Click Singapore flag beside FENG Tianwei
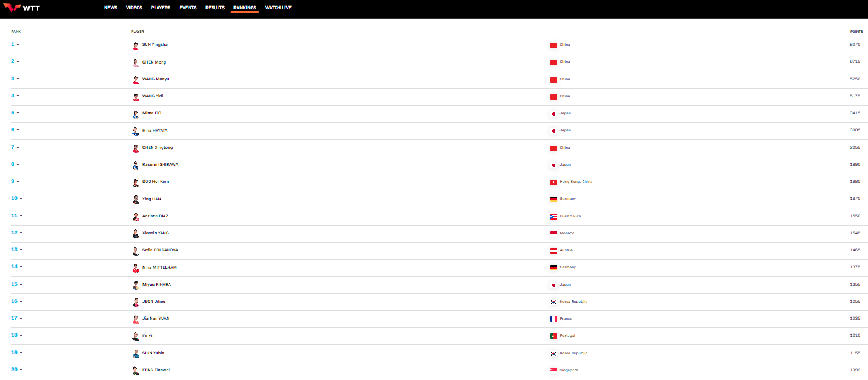 click(553, 370)
